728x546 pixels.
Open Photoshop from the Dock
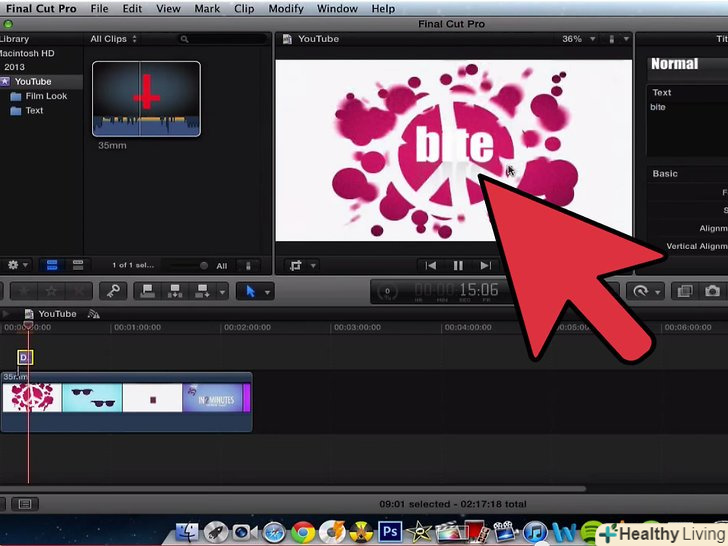click(391, 531)
